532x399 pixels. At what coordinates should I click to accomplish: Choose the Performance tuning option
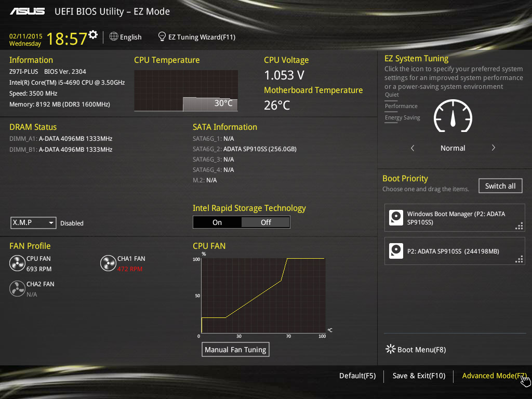click(x=401, y=106)
